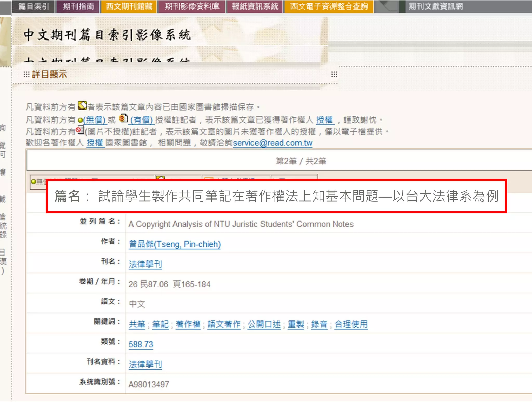Click the green free-authorization dot icon
The image size is (532, 402).
tap(80, 120)
